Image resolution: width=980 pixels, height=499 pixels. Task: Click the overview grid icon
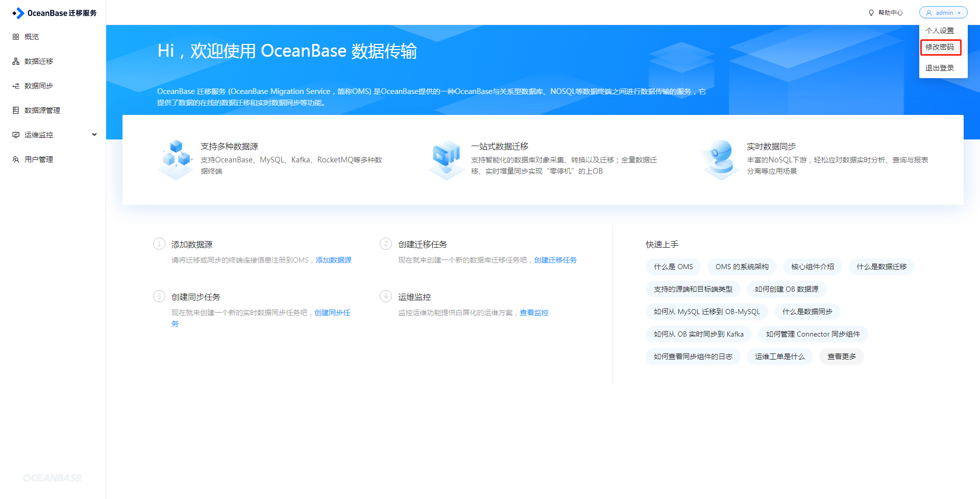point(16,37)
